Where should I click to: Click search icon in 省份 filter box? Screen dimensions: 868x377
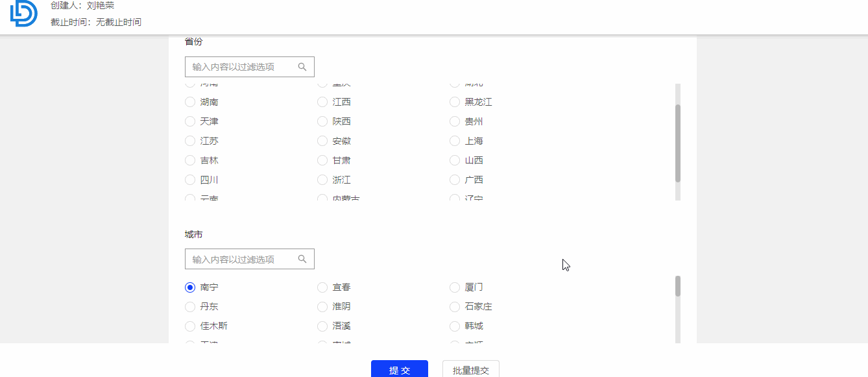(x=302, y=66)
